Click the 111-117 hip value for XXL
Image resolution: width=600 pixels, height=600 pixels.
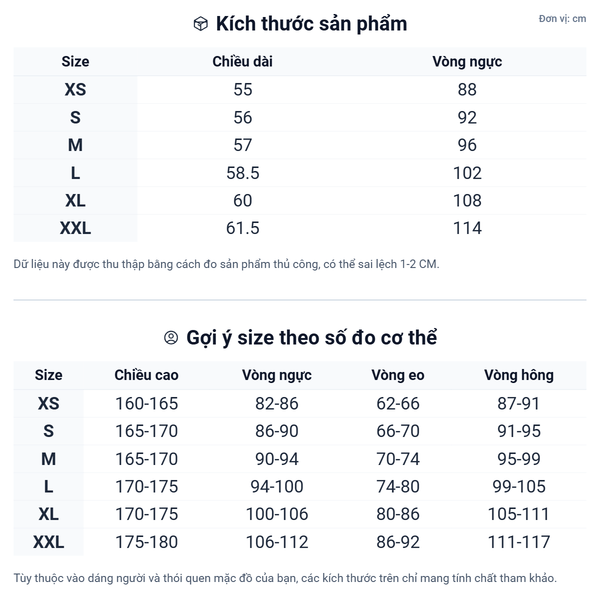(518, 542)
